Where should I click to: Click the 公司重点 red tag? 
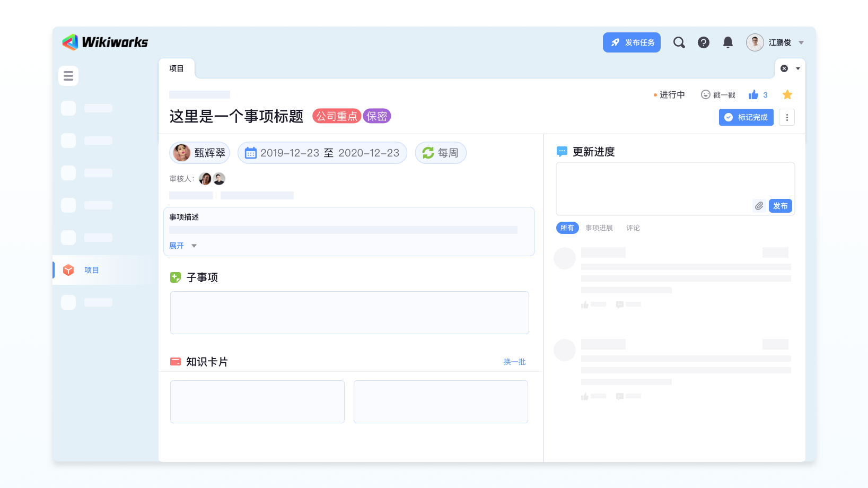(337, 116)
